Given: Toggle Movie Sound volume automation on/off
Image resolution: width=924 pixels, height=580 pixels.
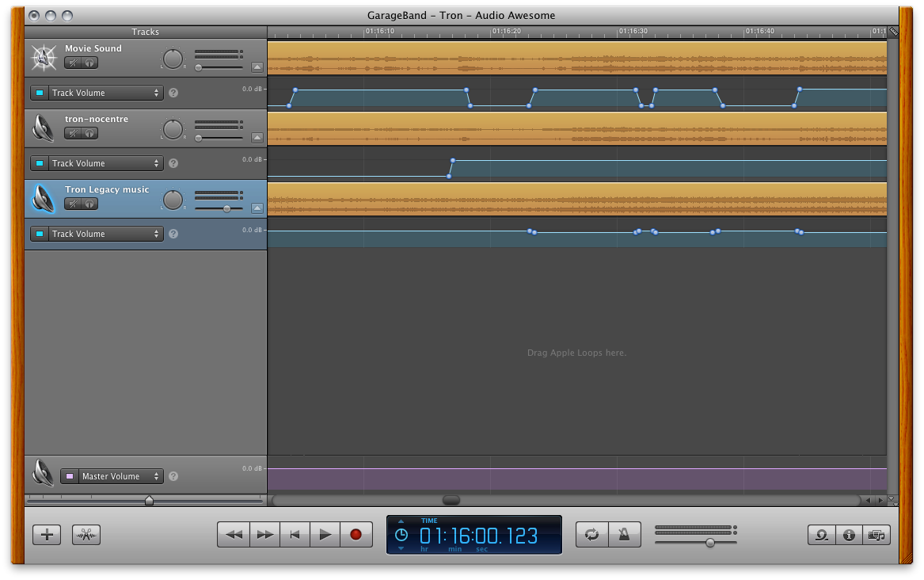Looking at the screenshot, I should click(40, 93).
